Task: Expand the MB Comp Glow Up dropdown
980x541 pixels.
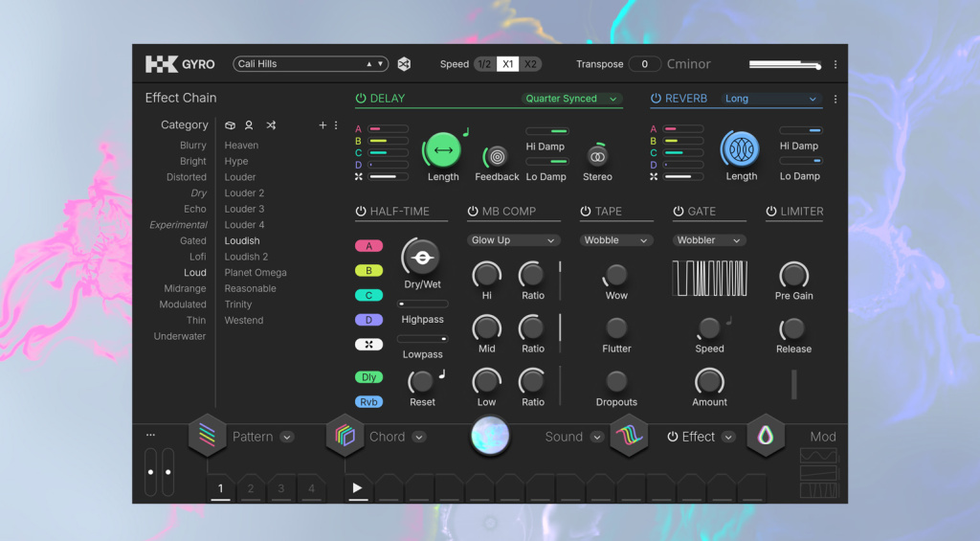Action: point(514,240)
